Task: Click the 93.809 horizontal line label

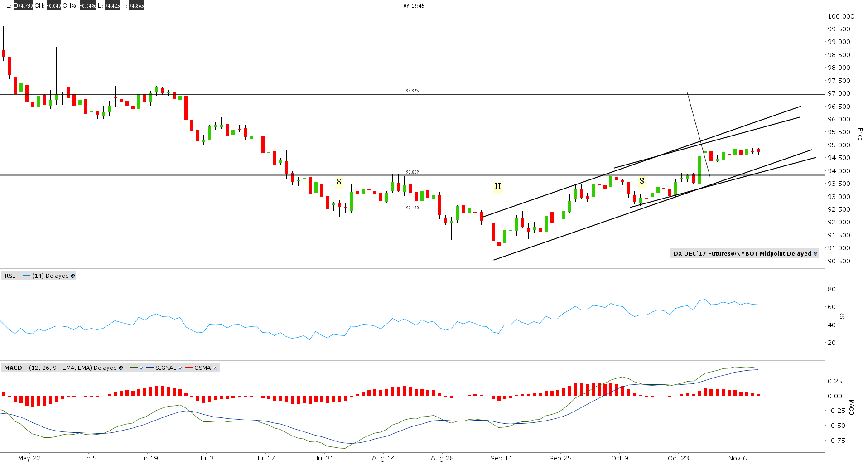Action: 412,172
